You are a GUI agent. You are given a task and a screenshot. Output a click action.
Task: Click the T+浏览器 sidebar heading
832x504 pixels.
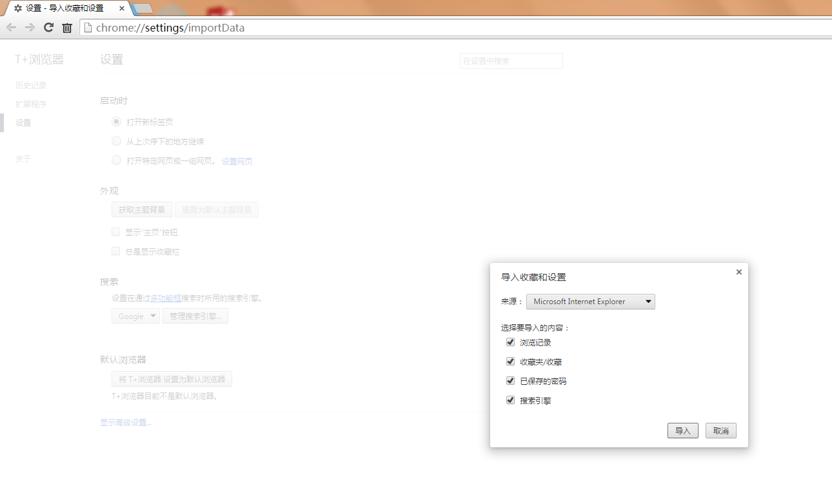40,59
